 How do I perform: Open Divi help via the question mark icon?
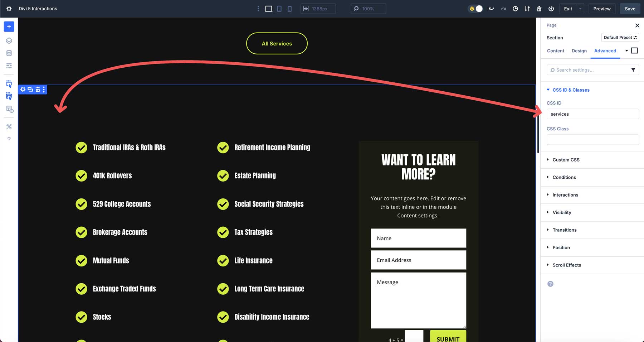[x=9, y=139]
